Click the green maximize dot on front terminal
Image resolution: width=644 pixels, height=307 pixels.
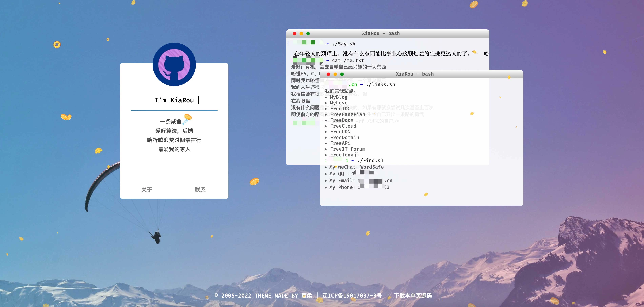(x=342, y=74)
